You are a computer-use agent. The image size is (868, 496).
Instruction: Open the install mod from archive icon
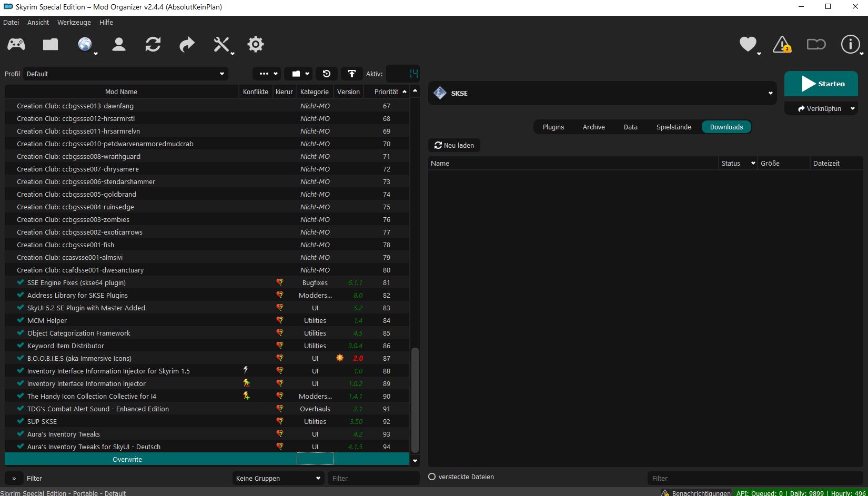(x=51, y=45)
